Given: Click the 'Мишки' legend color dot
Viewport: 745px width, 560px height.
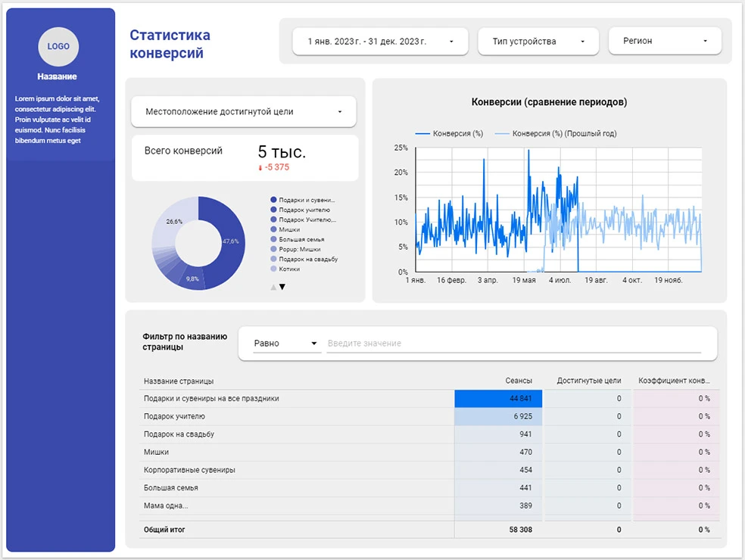Looking at the screenshot, I should tap(273, 229).
